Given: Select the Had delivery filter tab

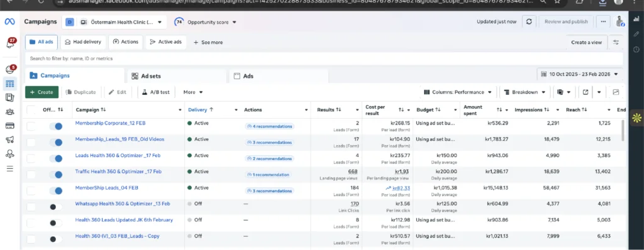Looking at the screenshot, I should click(x=84, y=42).
